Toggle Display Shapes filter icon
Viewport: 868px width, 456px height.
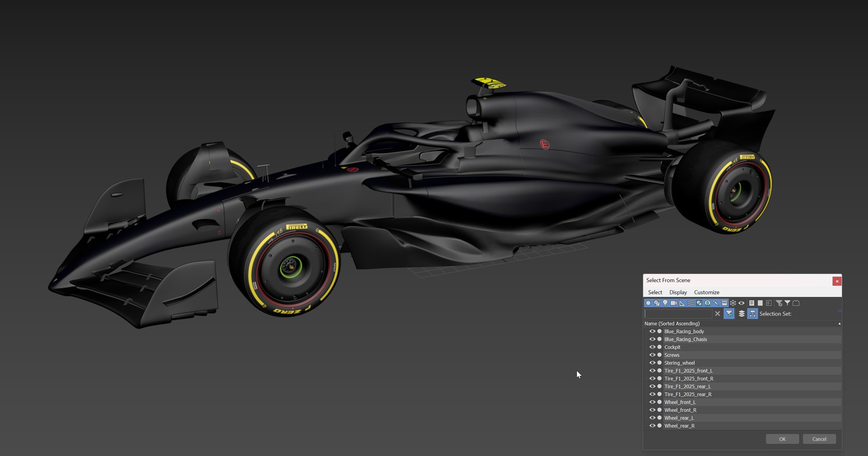point(657,303)
